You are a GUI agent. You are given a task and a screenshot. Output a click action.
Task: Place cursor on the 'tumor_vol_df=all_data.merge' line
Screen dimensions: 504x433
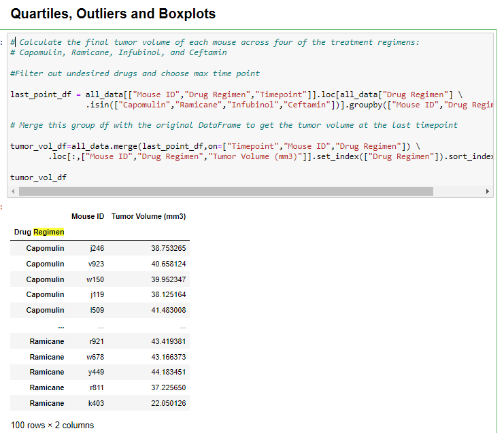pos(215,146)
